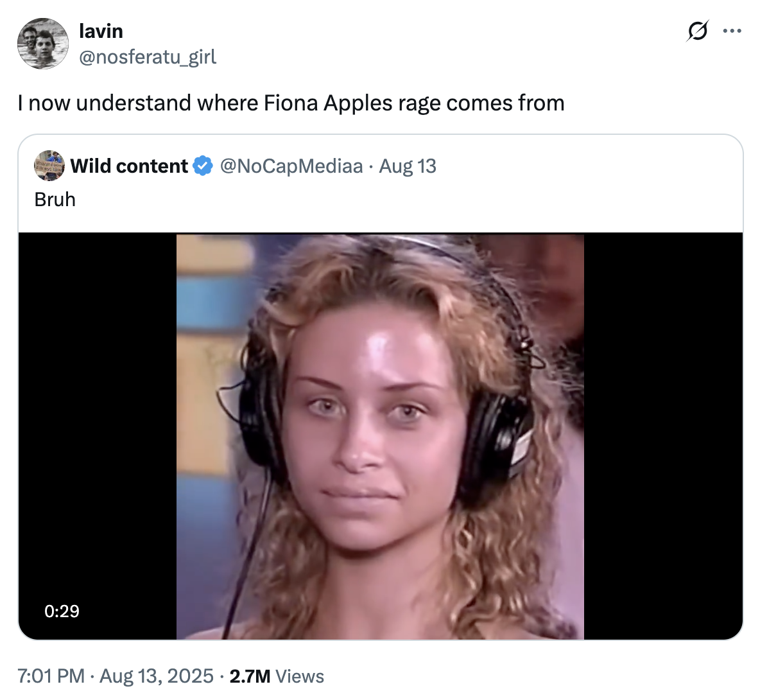Click the Wild content display name

(x=129, y=166)
